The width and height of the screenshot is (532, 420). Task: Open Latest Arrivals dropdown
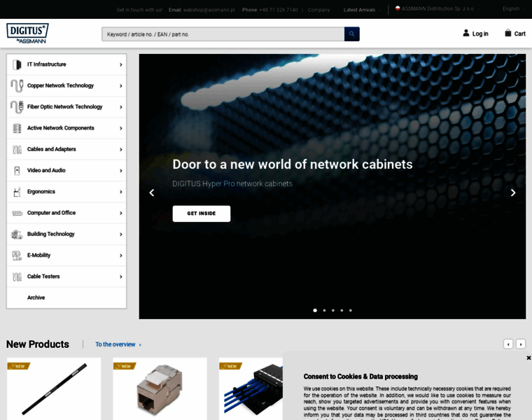[x=362, y=10]
